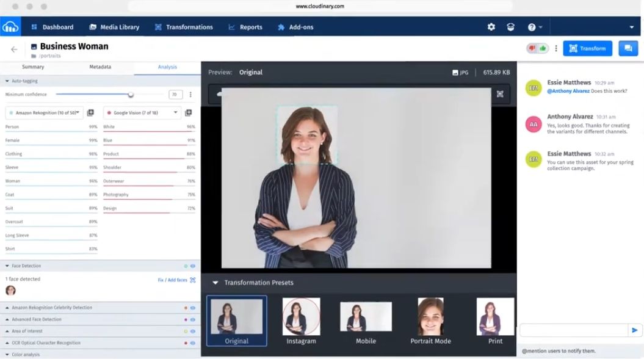Screen dimensions: 644x359
Task: Collapse the Face Detection section
Action: click(7, 266)
